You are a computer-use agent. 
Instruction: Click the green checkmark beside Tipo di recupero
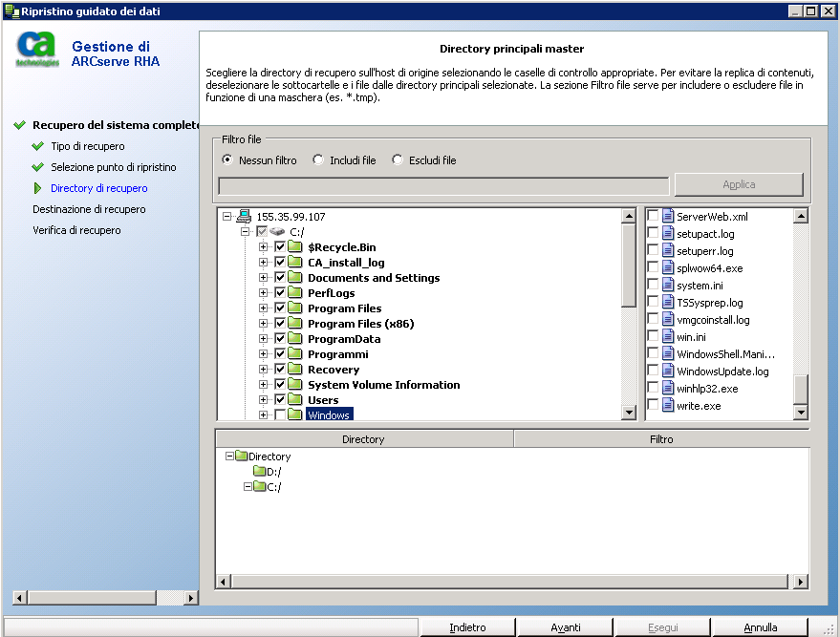[37, 146]
